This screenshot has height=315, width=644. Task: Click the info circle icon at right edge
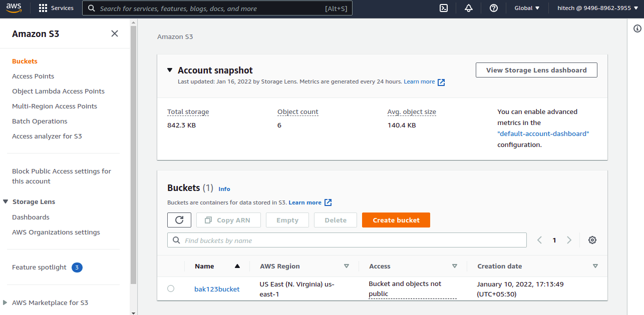637,29
